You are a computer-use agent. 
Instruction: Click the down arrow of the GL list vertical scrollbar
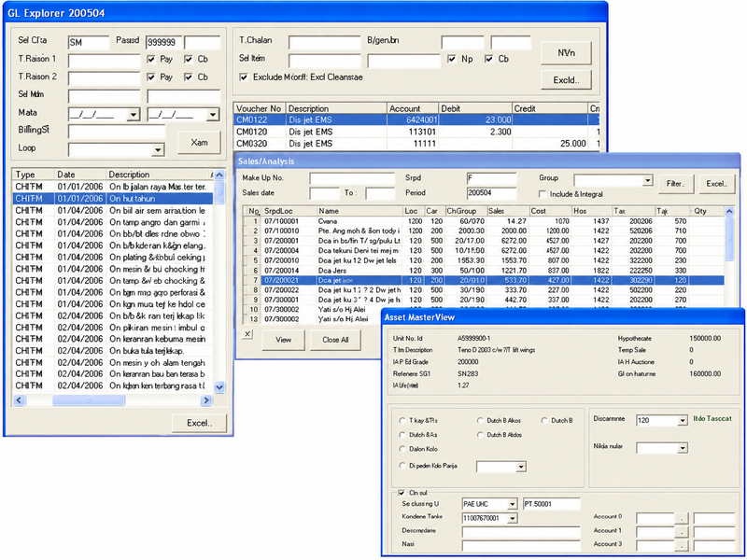coord(219,387)
